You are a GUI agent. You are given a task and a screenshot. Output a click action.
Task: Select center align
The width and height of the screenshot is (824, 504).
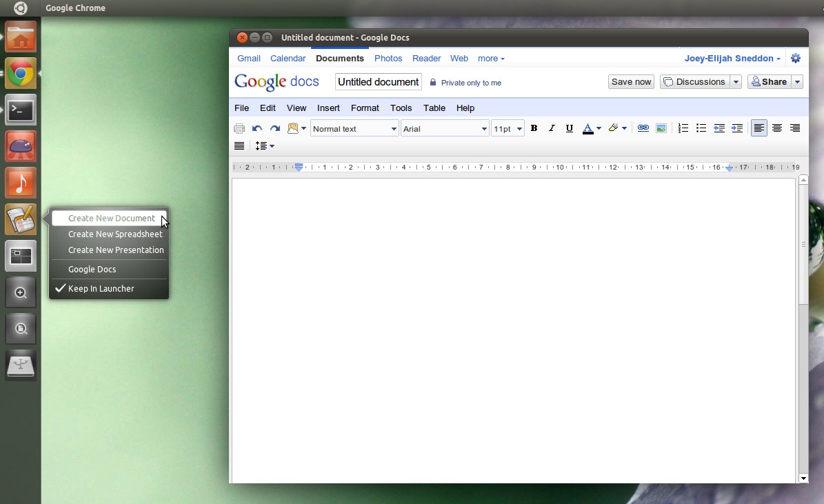[776, 128]
